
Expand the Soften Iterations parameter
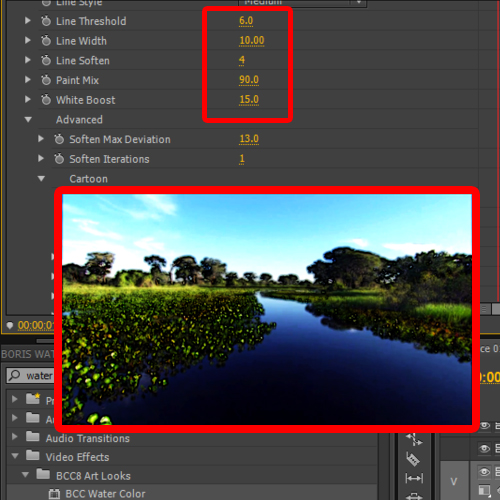point(41,158)
